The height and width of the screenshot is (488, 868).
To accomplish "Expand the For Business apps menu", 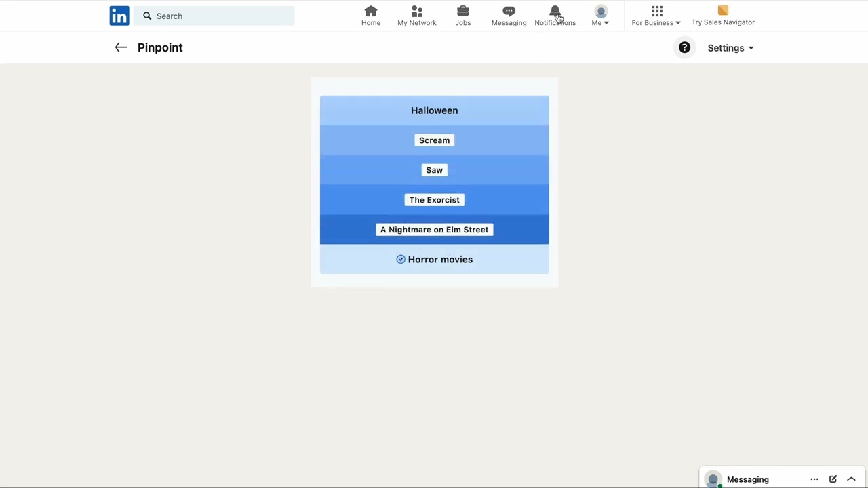I will click(x=656, y=16).
